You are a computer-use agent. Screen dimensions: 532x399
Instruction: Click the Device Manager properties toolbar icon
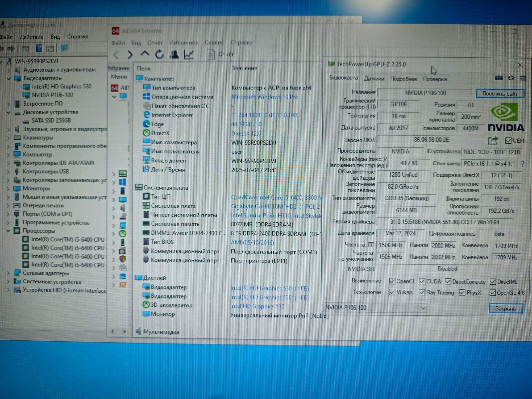25,49
